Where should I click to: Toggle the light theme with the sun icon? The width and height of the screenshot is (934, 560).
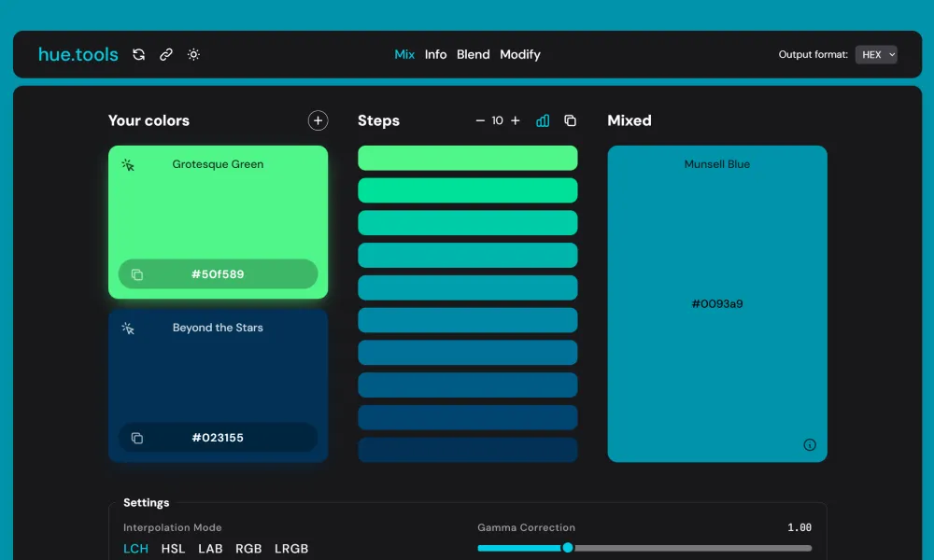point(193,54)
